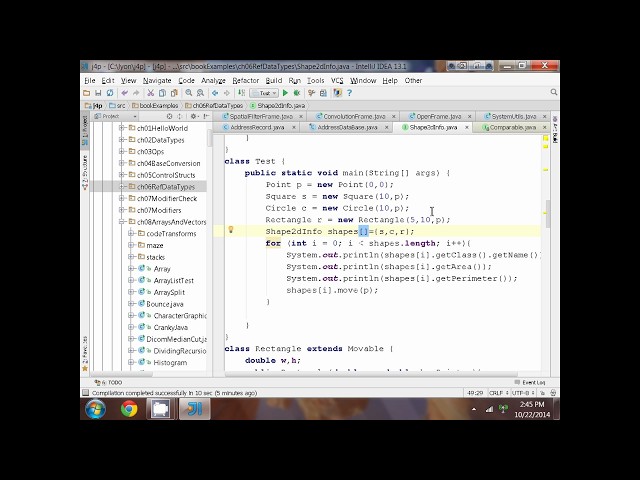Viewport: 640px width, 480px height.
Task: Switch to the SpatialFilterFrame.java tab
Action: click(x=261, y=116)
